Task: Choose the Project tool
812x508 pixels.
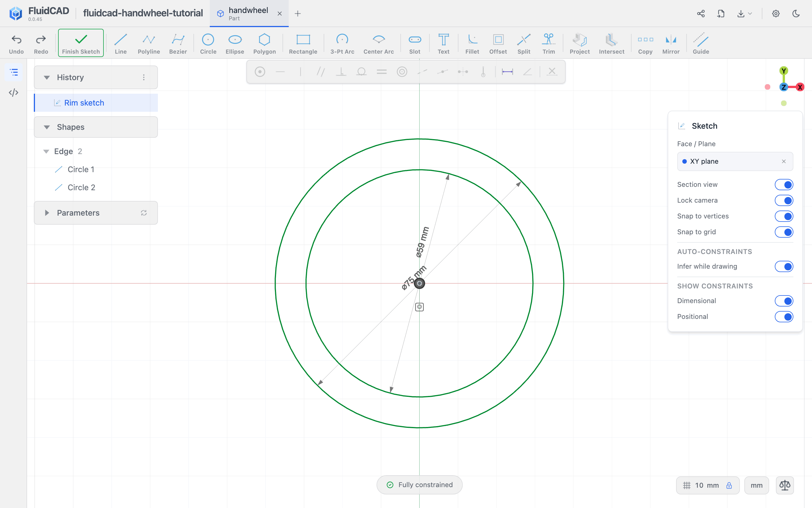Action: (579, 43)
